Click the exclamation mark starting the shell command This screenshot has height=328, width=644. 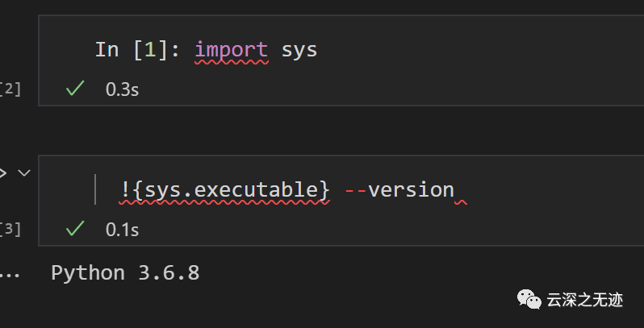[126, 190]
